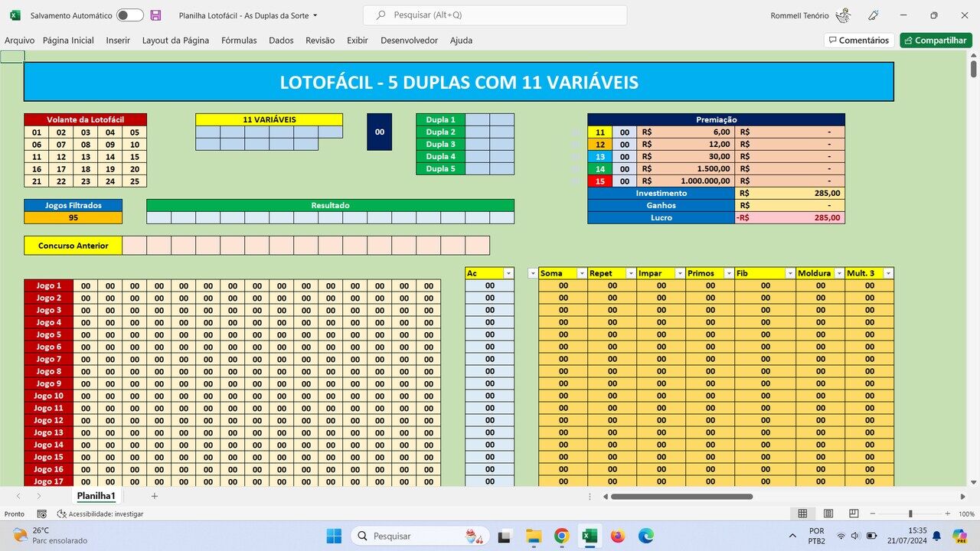The image size is (980, 551).
Task: Select the Jogos Filtrados value cell 95
Action: pos(73,217)
